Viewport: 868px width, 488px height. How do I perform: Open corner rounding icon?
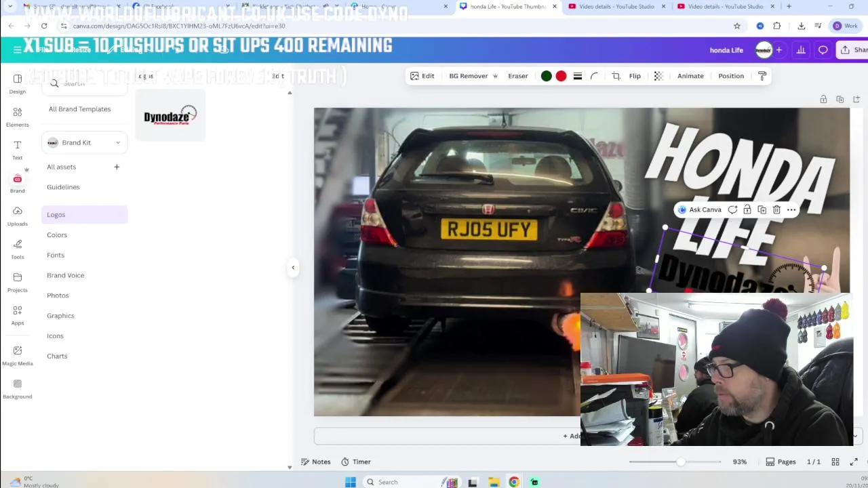(x=594, y=76)
